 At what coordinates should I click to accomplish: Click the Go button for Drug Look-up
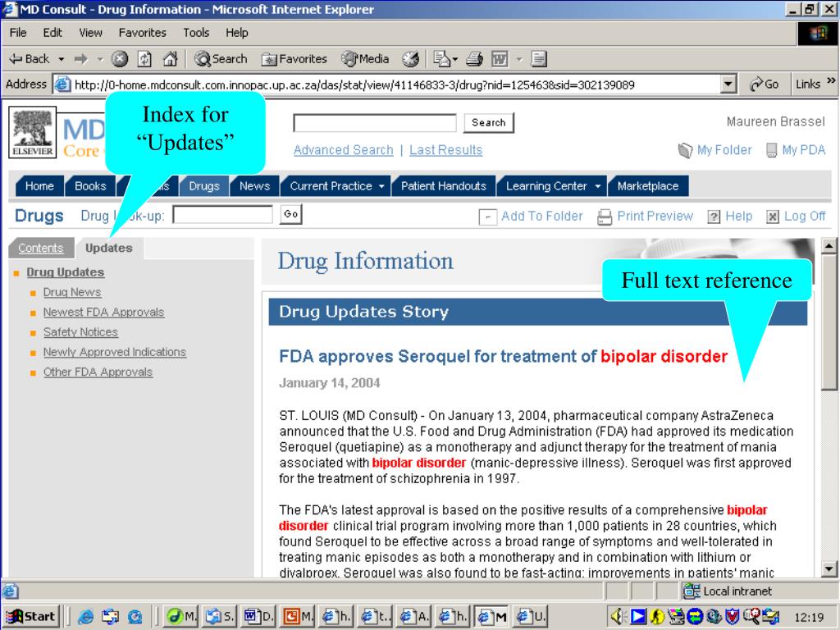point(291,214)
